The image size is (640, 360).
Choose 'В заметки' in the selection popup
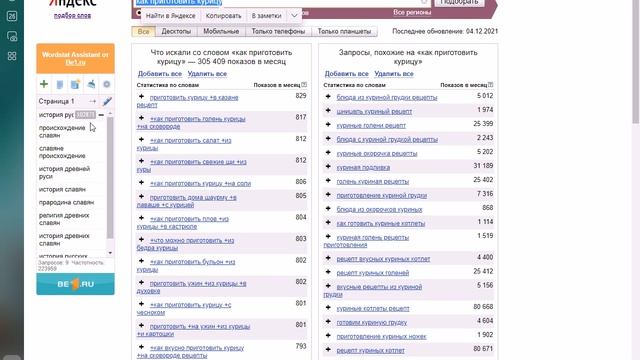pyautogui.click(x=267, y=16)
